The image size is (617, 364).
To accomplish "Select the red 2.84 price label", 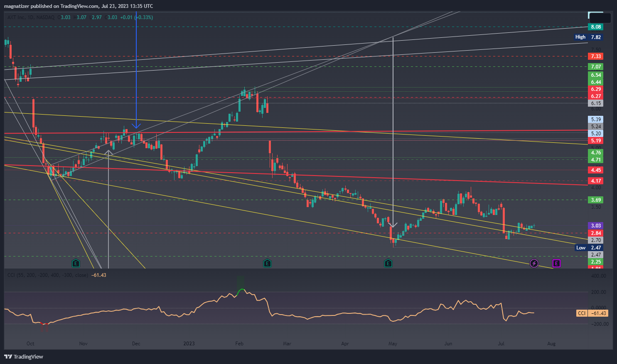I will 596,233.
